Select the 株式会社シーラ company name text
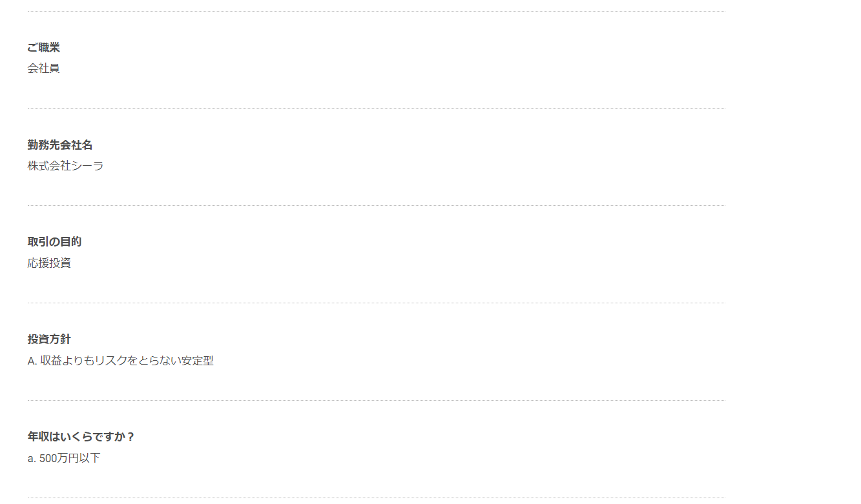The width and height of the screenshot is (861, 504). pos(66,166)
